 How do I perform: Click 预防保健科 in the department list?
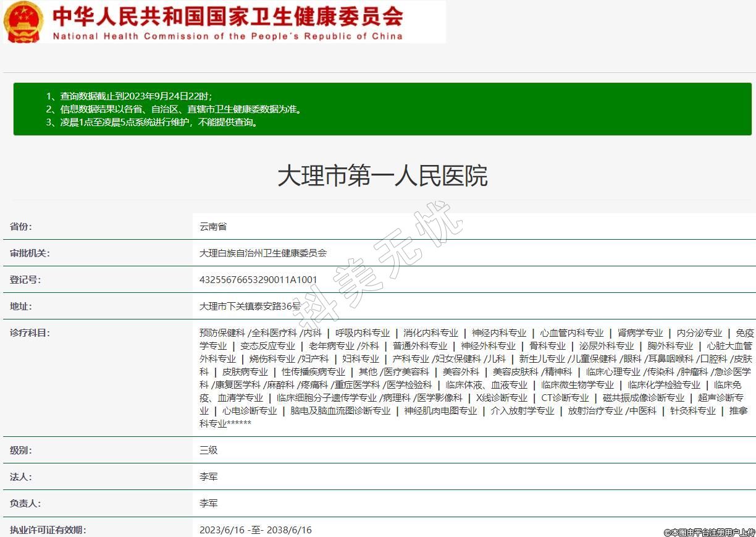tap(222, 333)
